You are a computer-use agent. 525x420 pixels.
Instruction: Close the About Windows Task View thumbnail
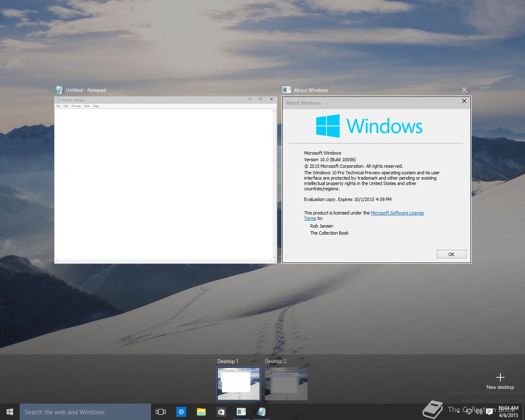[464, 90]
